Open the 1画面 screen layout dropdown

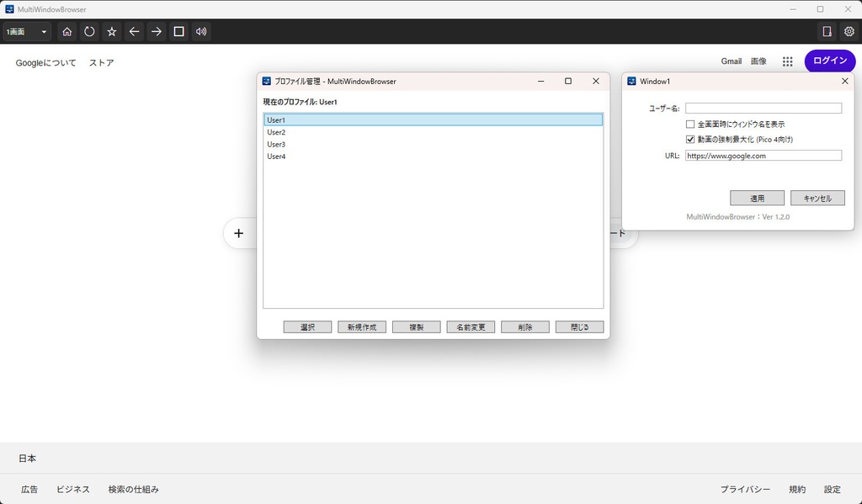pyautogui.click(x=25, y=31)
